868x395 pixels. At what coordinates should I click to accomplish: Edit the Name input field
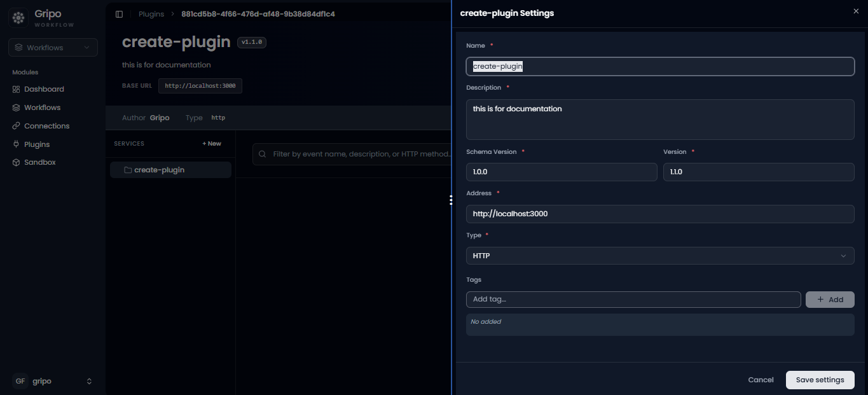(x=660, y=66)
